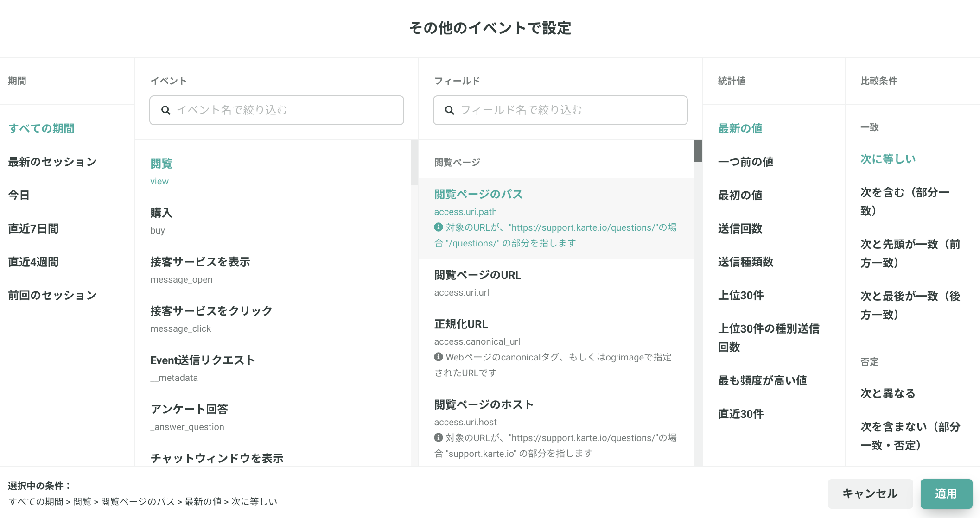Screen dimensions: 980x518
Task: Choose 直近30件 statistic
Action: [x=741, y=414]
